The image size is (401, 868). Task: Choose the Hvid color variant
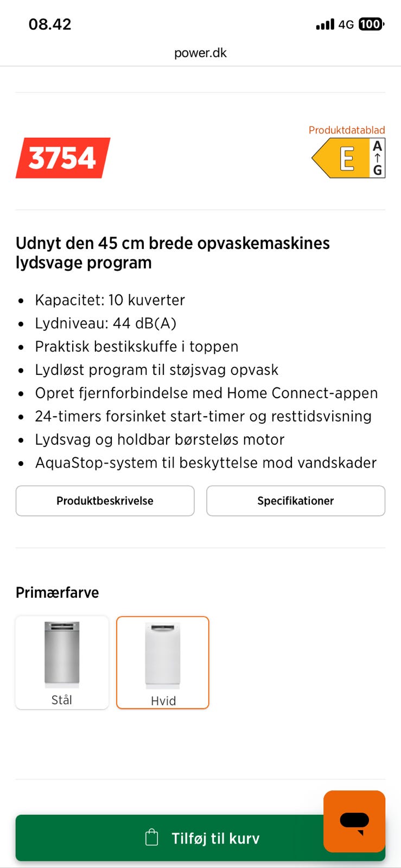coord(163,662)
